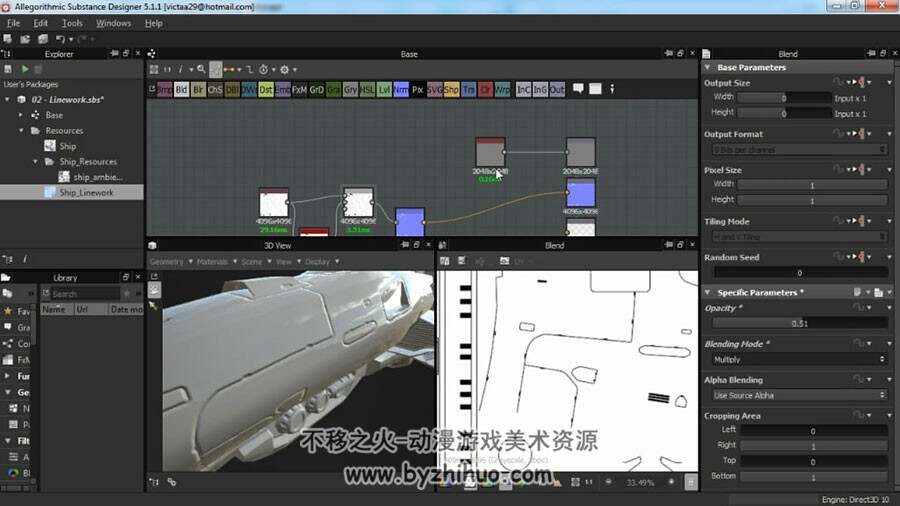Click the graph zoom magnifier tool
This screenshot has width=900, height=506.
click(201, 69)
